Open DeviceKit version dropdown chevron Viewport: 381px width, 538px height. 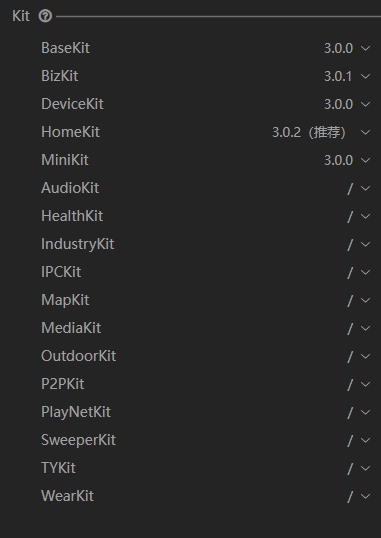(366, 104)
